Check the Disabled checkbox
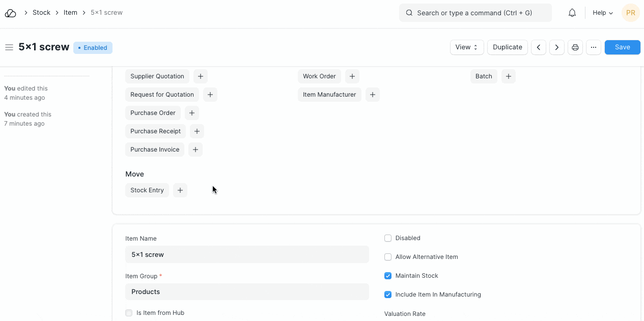 coord(388,238)
